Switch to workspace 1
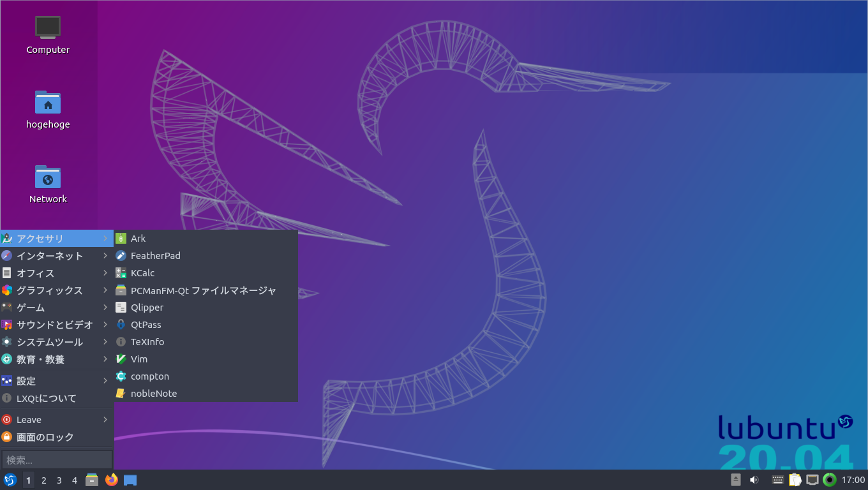 (29, 480)
